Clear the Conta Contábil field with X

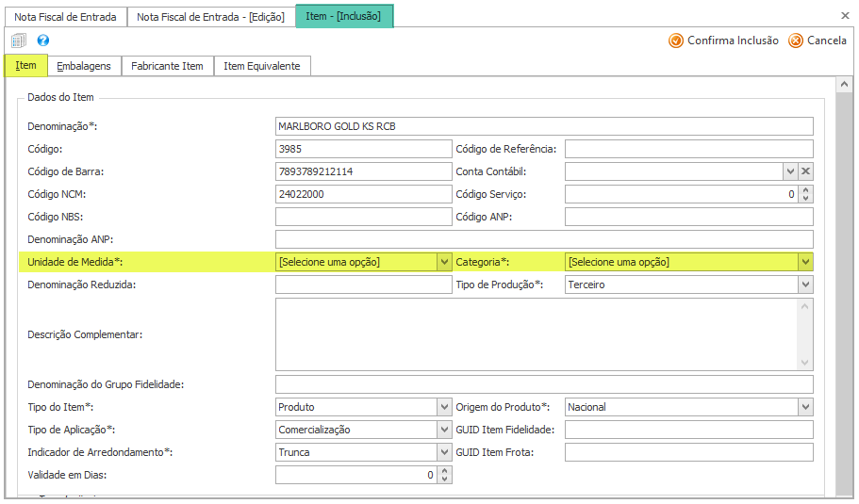tap(805, 171)
